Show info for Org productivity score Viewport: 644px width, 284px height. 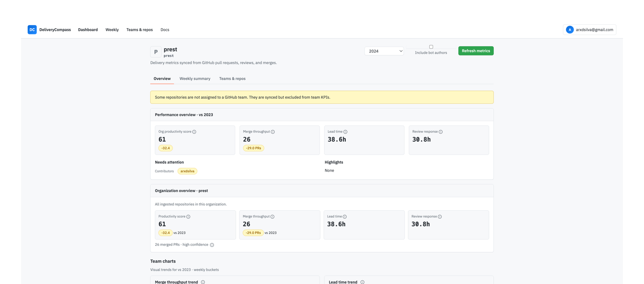click(x=194, y=132)
